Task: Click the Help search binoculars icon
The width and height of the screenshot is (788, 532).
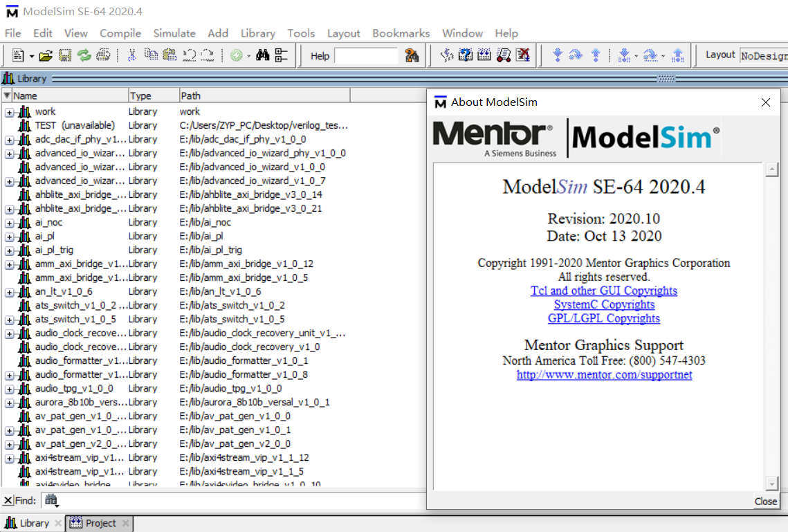Action: pos(412,55)
